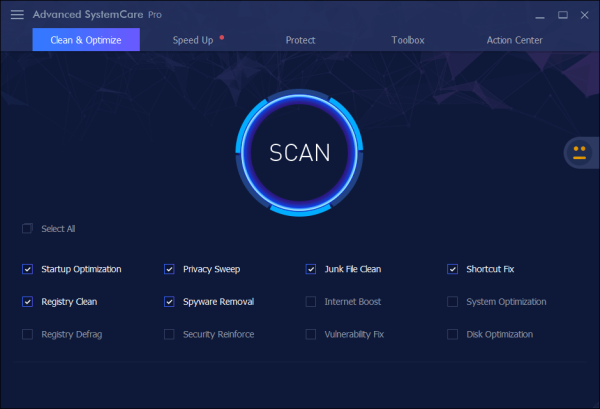Maximize the Advanced SystemCare window

(x=562, y=15)
